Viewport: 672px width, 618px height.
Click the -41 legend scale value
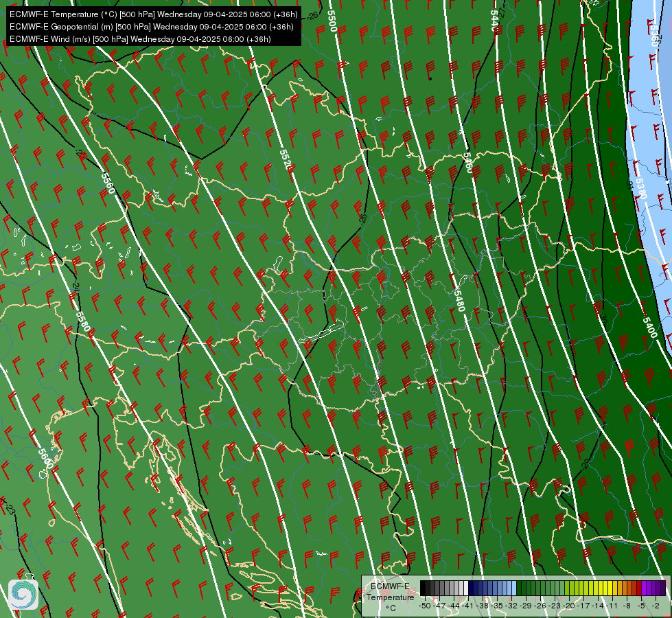pos(468,606)
